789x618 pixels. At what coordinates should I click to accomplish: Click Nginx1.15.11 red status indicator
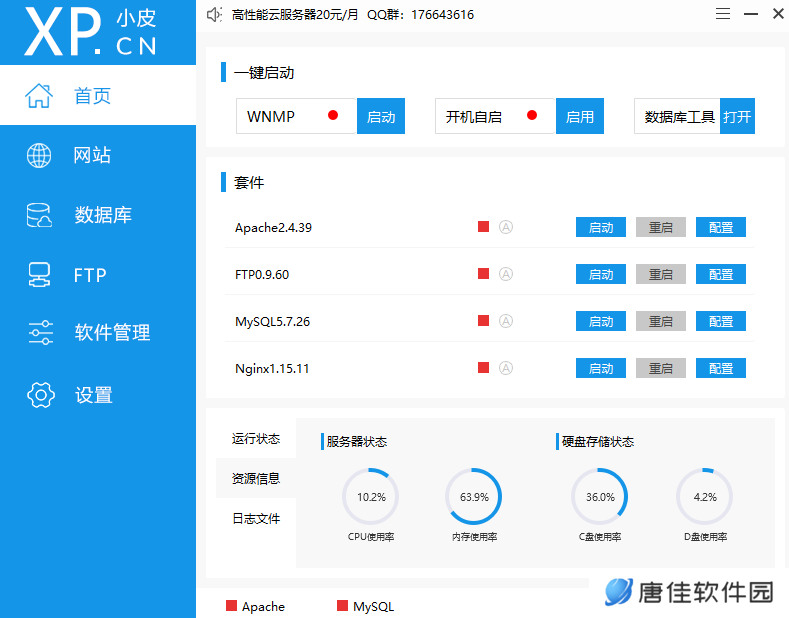[484, 367]
